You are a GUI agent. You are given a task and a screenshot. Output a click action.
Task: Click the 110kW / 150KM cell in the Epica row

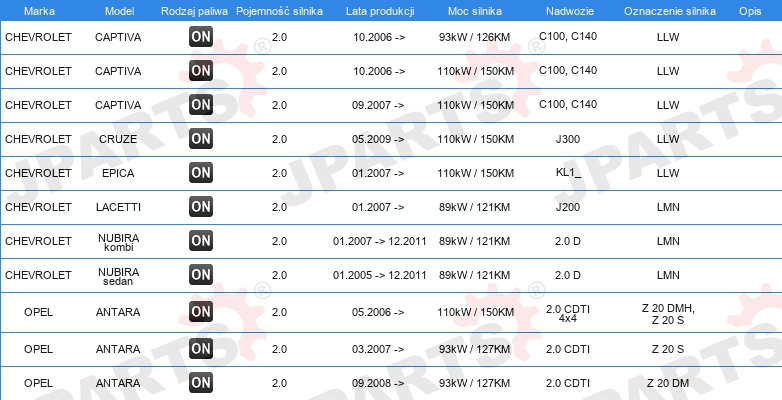tap(475, 173)
